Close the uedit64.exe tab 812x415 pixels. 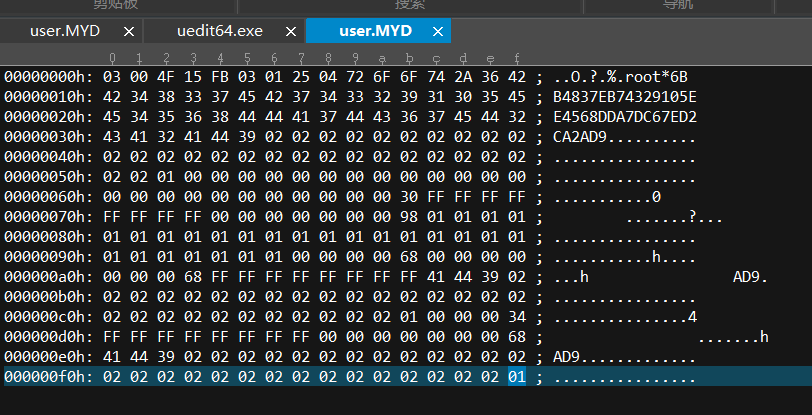pos(291,32)
